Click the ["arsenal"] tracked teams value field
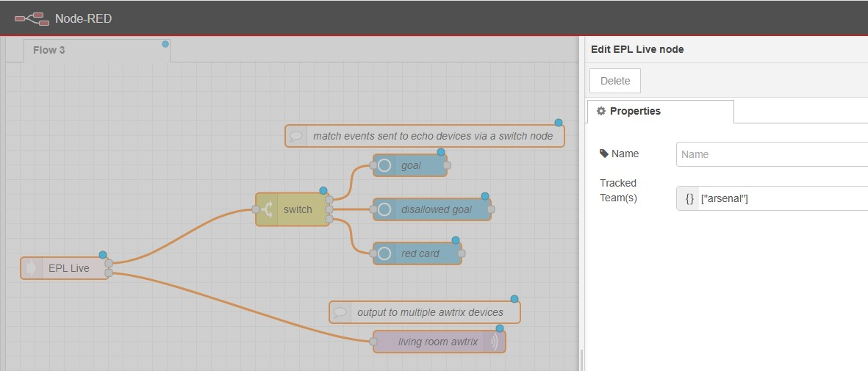This screenshot has height=371, width=868. [783, 198]
